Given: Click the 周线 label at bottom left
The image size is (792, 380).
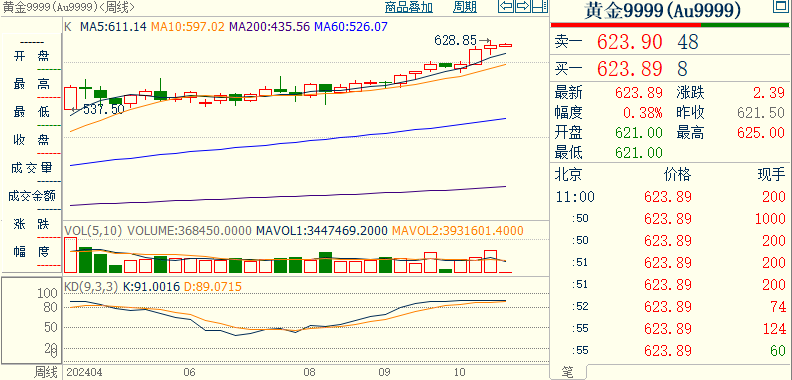Looking at the screenshot, I should (45, 372).
